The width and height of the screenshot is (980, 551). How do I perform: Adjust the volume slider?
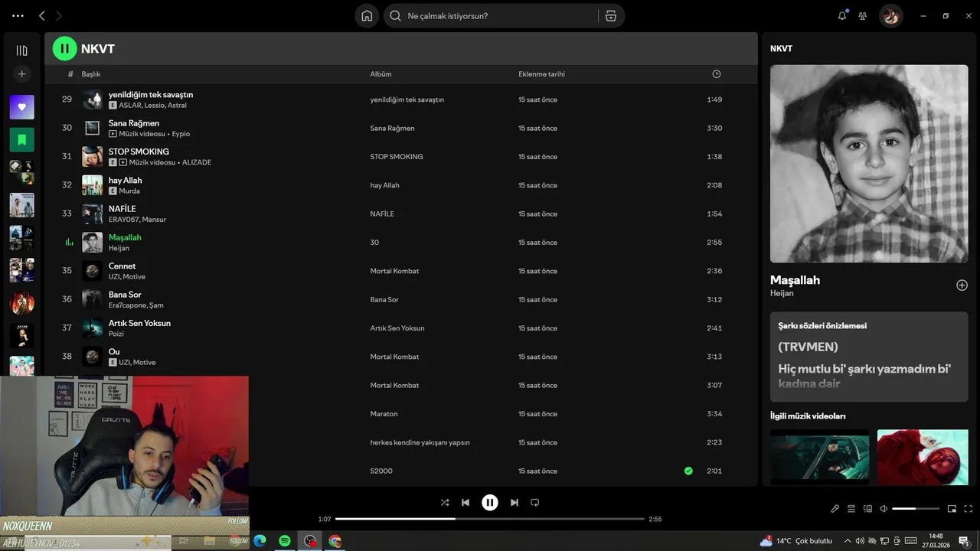click(916, 509)
